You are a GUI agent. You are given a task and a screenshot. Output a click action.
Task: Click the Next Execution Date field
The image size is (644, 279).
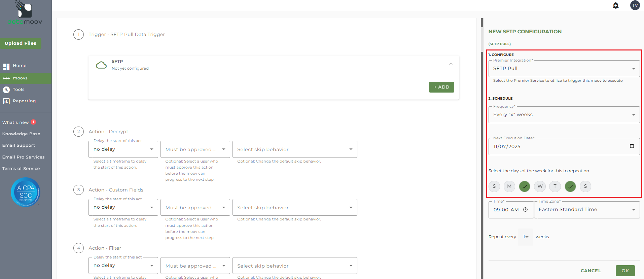pos(564,146)
